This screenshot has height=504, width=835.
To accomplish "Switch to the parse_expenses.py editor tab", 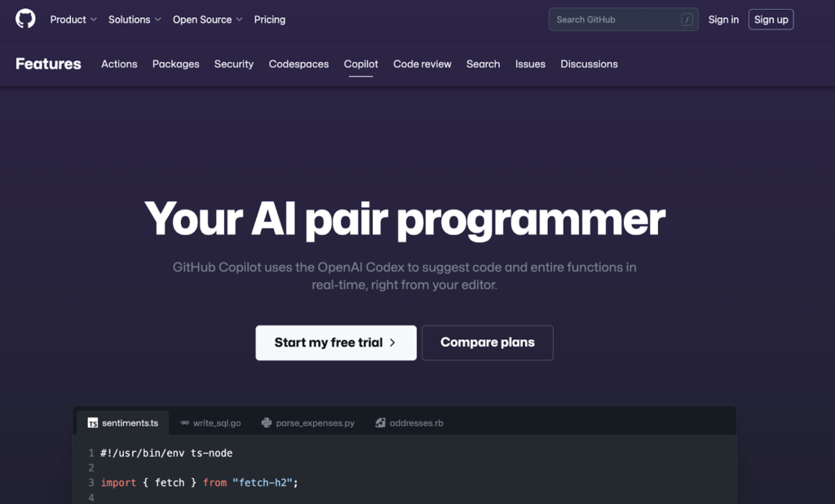I will (x=307, y=422).
